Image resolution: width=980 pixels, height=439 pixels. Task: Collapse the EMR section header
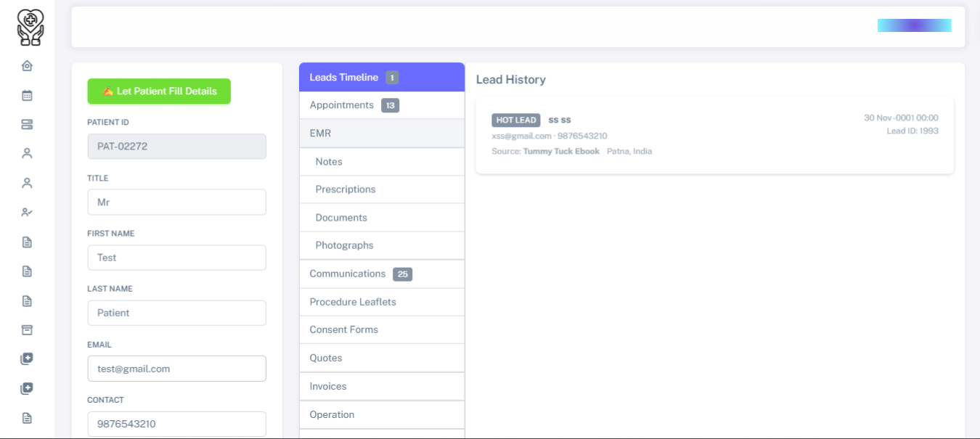click(382, 134)
